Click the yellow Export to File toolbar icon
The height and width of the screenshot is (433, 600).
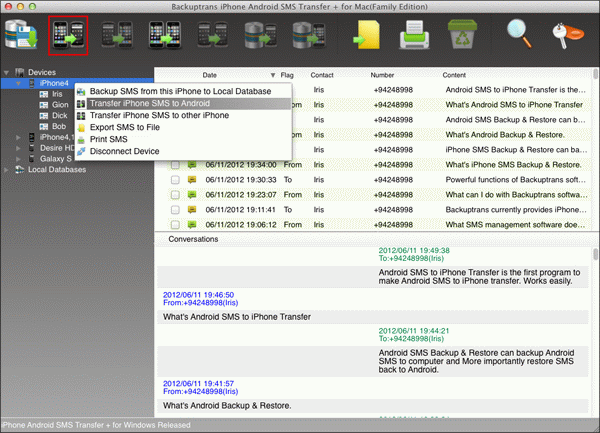[x=367, y=35]
